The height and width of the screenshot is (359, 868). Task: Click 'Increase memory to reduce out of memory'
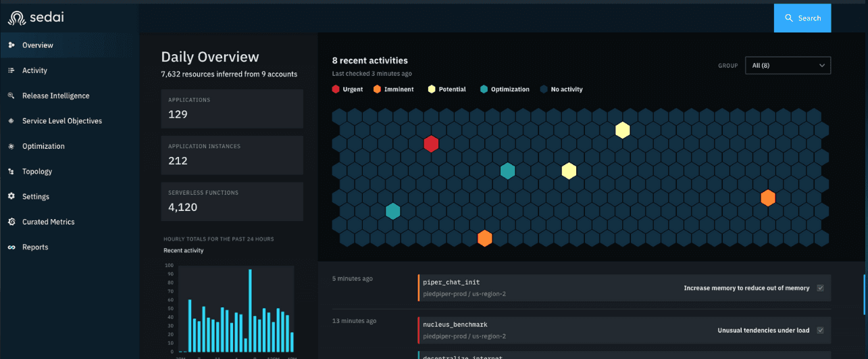[746, 288]
